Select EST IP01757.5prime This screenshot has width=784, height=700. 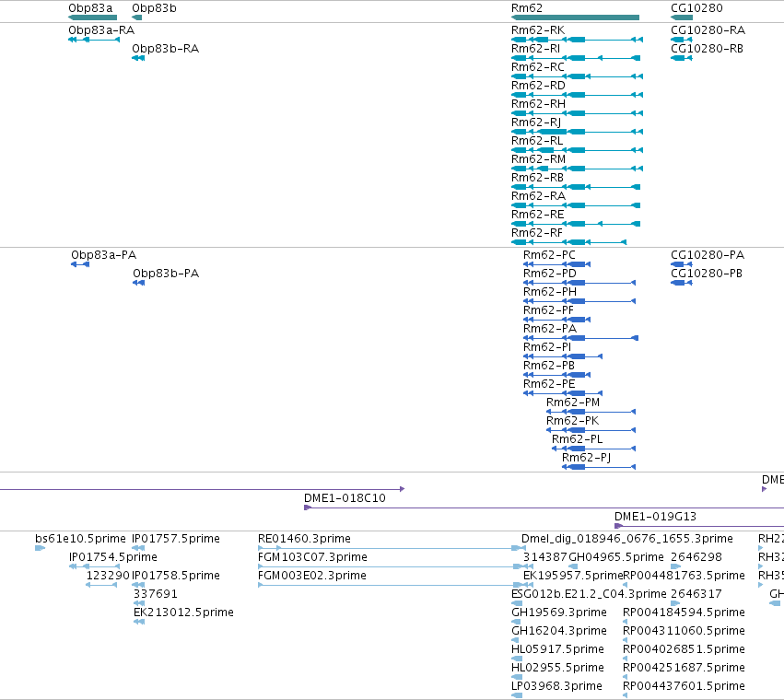click(138, 549)
